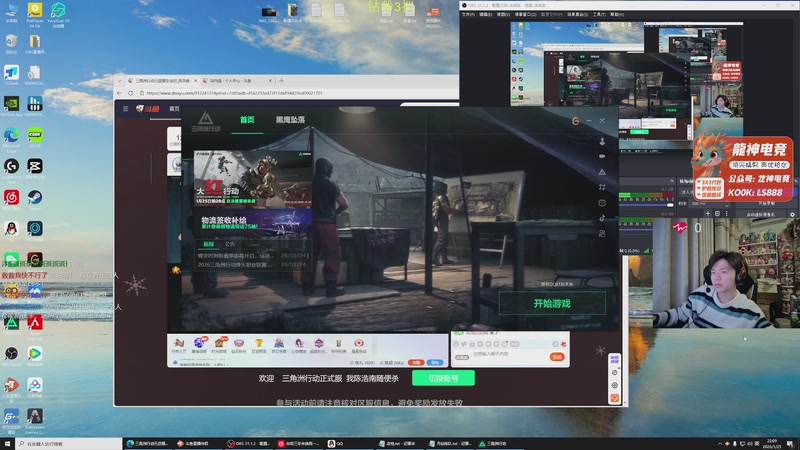This screenshot has width=800, height=450.
Task: Open the Microsoft Edge desktop shortcut
Action: tap(11, 139)
